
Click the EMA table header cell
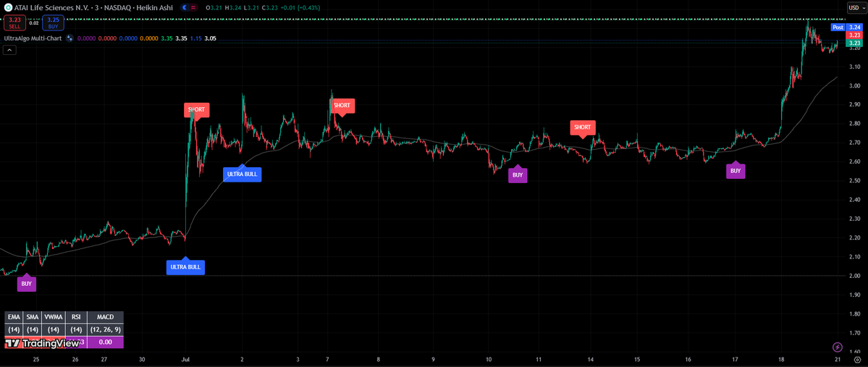click(x=14, y=317)
